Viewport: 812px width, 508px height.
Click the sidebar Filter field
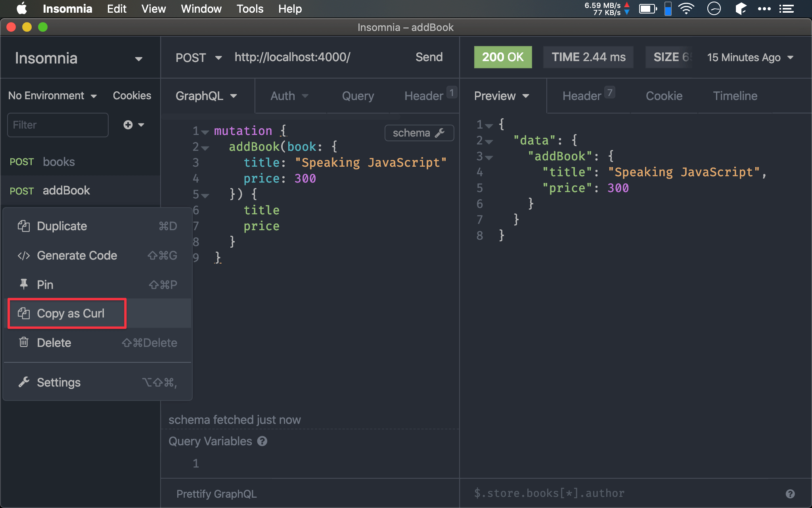(58, 125)
